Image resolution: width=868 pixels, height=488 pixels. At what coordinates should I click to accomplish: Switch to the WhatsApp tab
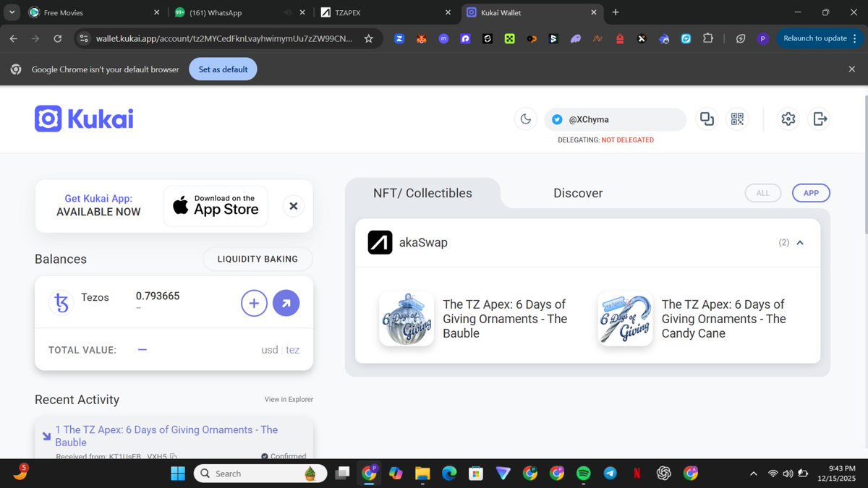239,12
